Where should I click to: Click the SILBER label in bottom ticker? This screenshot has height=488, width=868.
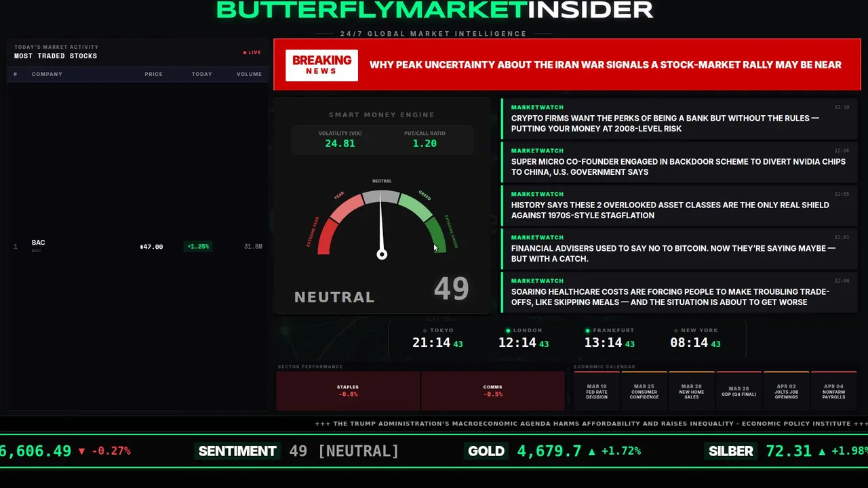pyautogui.click(x=730, y=451)
